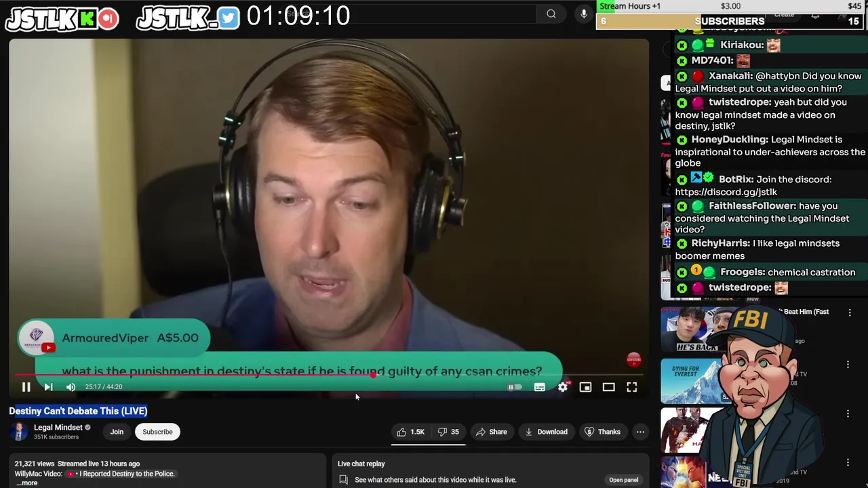Expand description with ...more
Screen dimensions: 868x488
coord(27,483)
